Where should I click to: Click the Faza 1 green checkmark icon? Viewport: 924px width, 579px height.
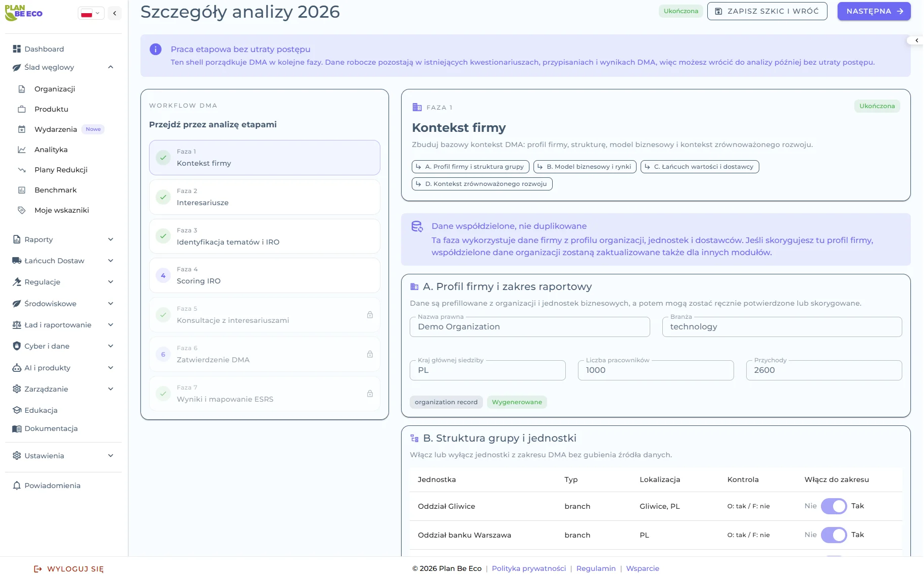point(163,158)
